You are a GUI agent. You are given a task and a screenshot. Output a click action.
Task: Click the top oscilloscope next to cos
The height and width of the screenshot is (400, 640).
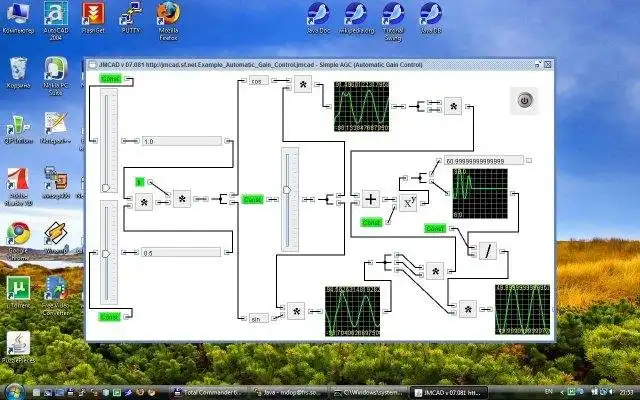(x=362, y=107)
